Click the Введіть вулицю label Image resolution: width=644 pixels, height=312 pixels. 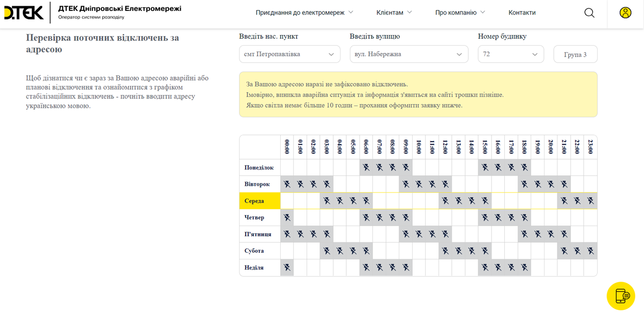pos(375,36)
